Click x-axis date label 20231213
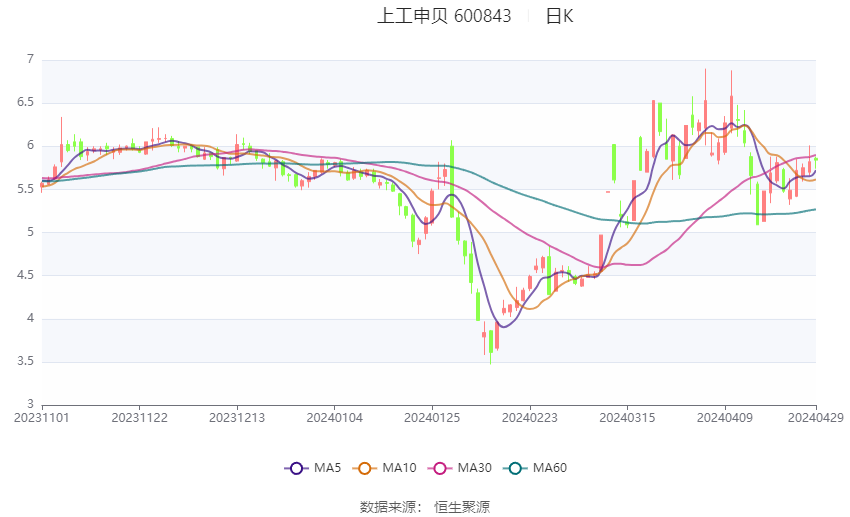Image resolution: width=850 pixels, height=517 pixels. click(237, 418)
